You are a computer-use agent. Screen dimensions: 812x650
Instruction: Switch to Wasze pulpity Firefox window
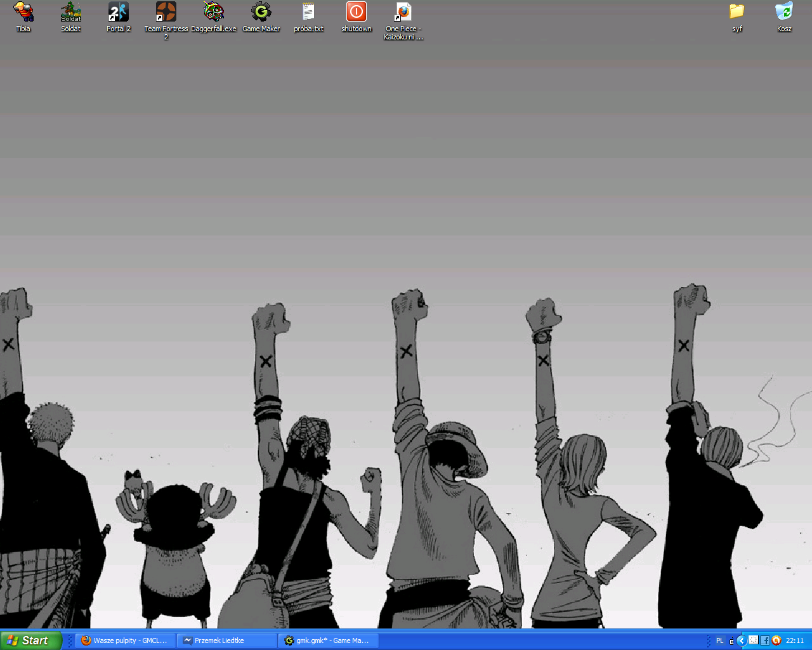pos(125,640)
